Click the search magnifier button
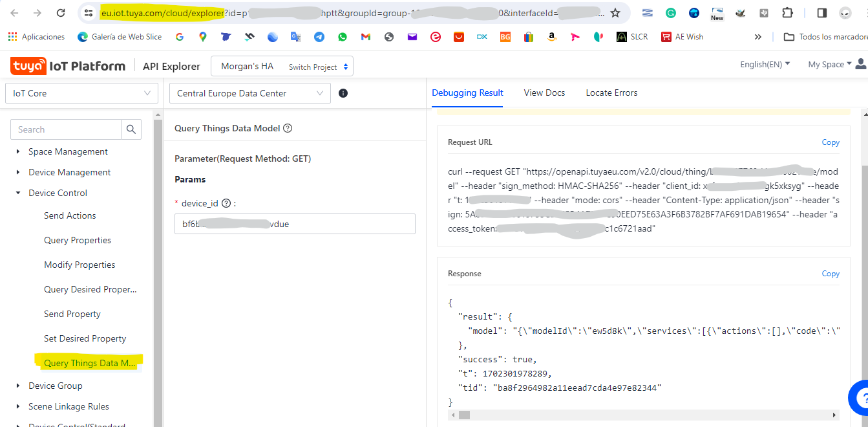868x427 pixels. (131, 129)
